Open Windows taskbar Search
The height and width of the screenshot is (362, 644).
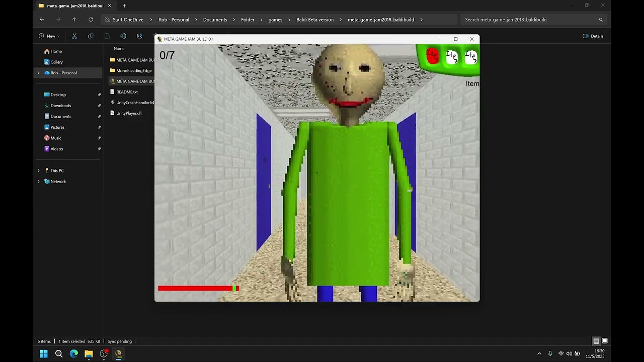(59, 353)
